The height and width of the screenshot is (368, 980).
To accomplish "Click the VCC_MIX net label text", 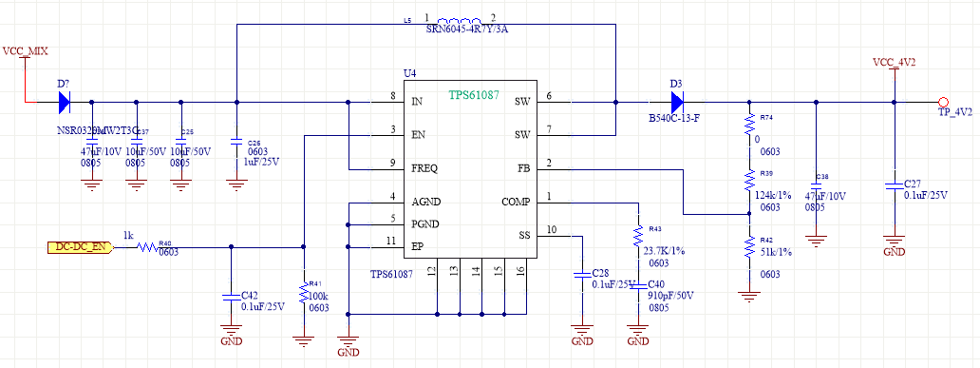I will tap(25, 50).
